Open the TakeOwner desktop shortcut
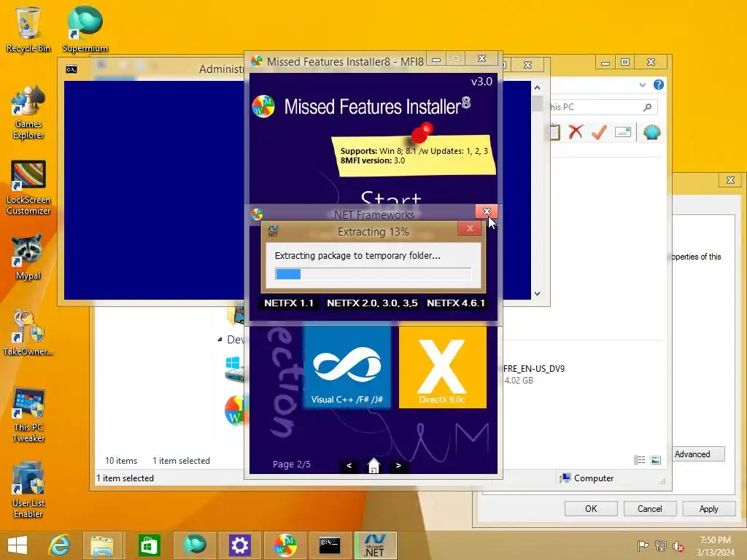Viewport: 747px width, 560px height. 28,332
